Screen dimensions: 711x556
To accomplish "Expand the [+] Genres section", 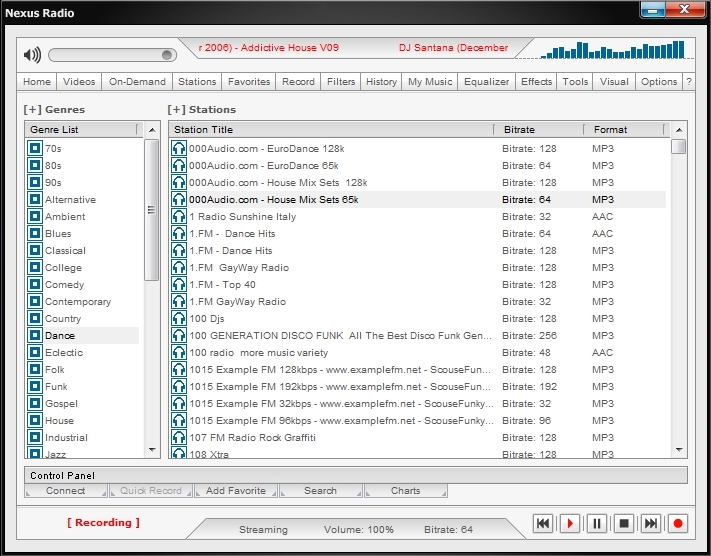I will coord(54,109).
